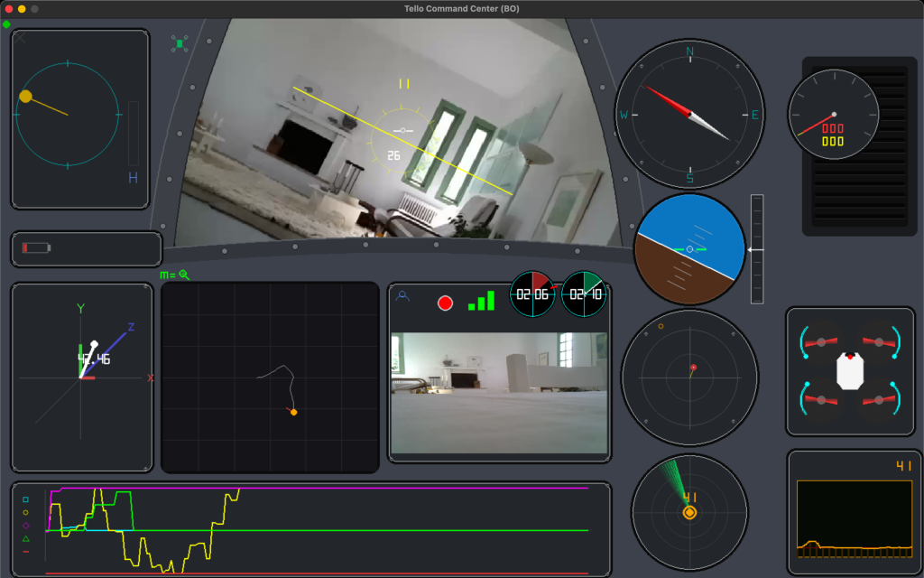
Task: Toggle the cyan square graph series
Action: 25,499
